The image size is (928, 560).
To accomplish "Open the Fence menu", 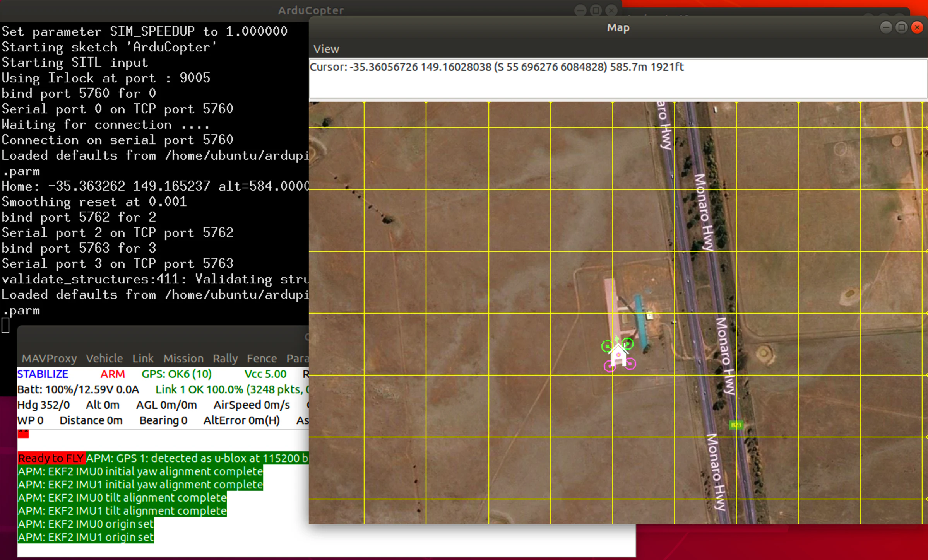I will (x=262, y=359).
